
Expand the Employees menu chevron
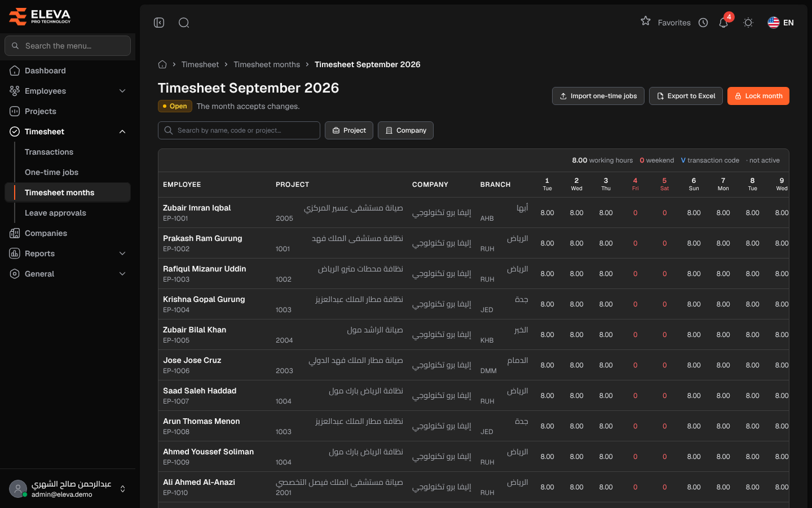[x=122, y=91]
